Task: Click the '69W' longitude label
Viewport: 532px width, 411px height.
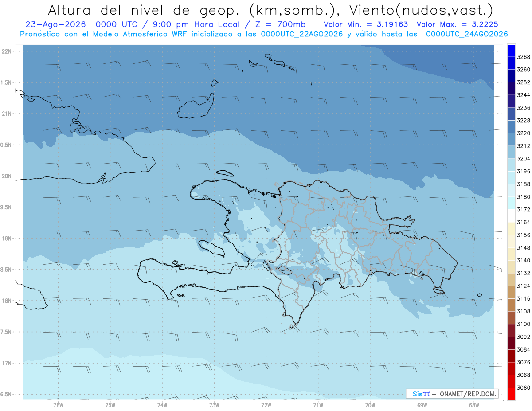Action: [422, 405]
